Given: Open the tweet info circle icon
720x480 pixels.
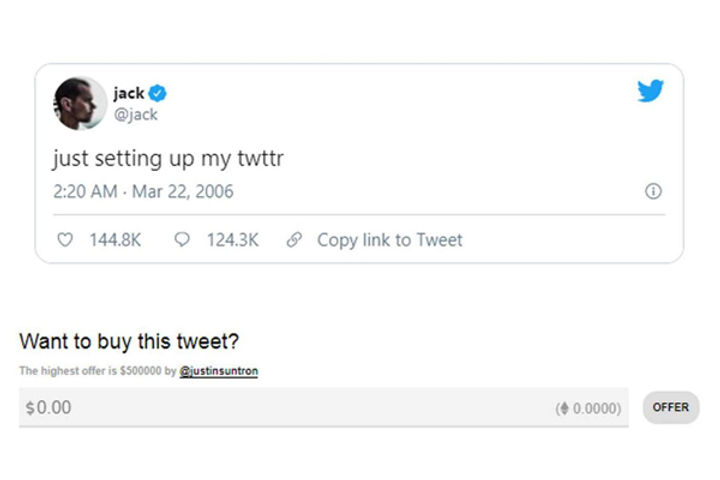Looking at the screenshot, I should click(x=654, y=191).
